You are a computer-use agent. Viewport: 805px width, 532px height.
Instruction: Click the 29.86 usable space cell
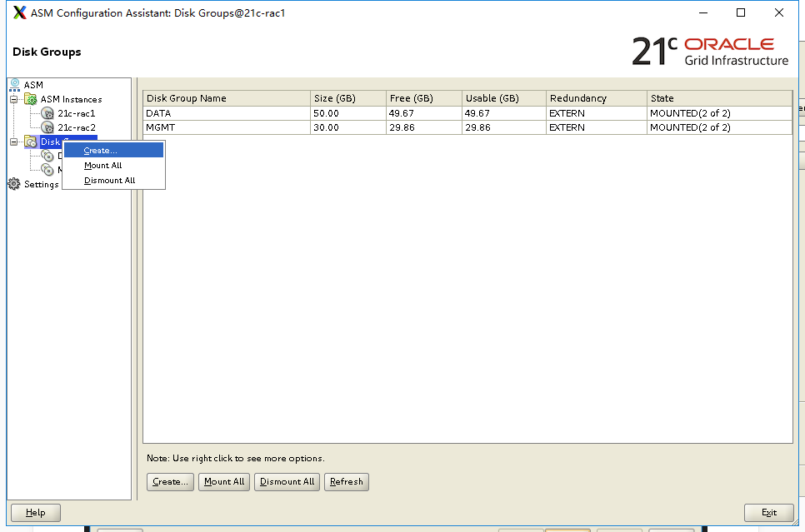[x=504, y=127]
